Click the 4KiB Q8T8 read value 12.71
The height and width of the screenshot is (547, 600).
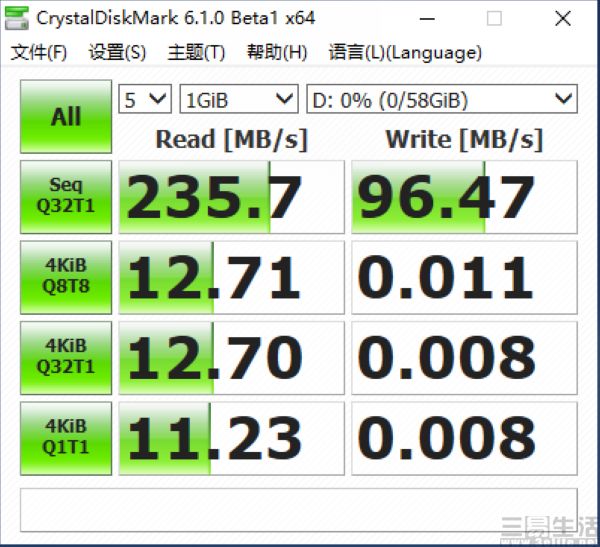pyautogui.click(x=232, y=277)
